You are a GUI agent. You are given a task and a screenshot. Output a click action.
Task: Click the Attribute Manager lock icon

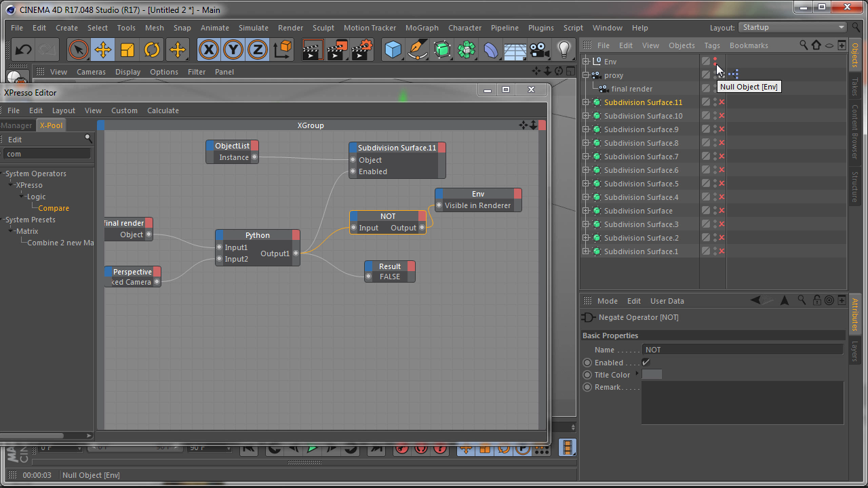(817, 300)
